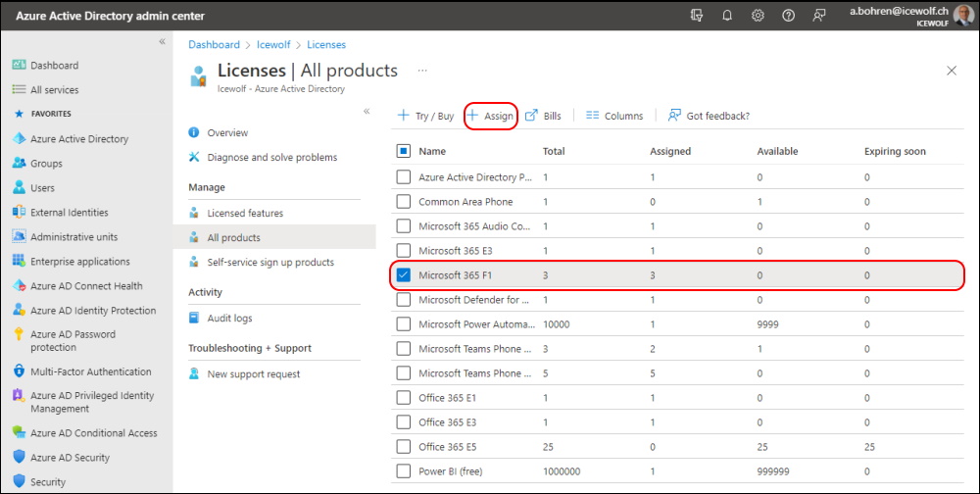Follow the Dashboard breadcrumb link

pyautogui.click(x=214, y=44)
